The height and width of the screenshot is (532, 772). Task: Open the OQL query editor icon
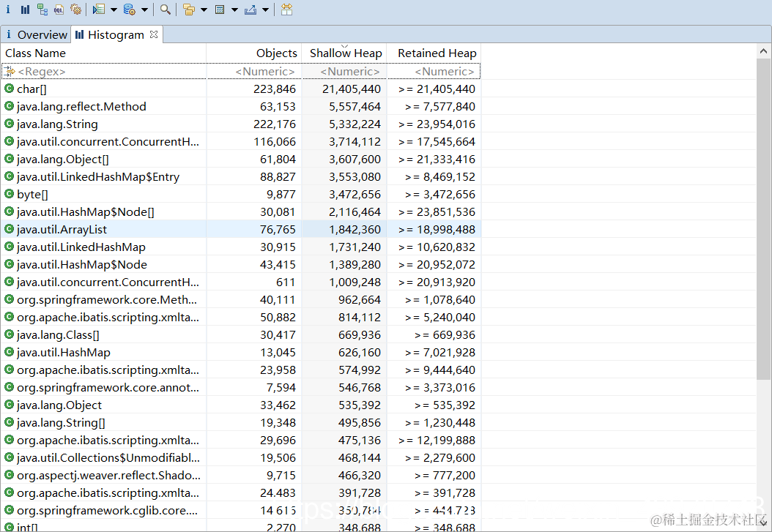coord(59,10)
